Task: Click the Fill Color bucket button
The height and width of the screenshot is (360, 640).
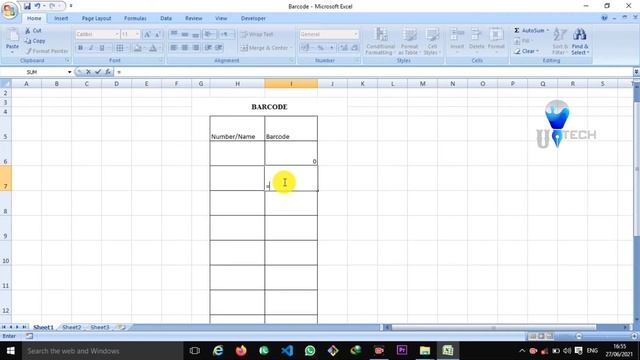Action: 137,48
